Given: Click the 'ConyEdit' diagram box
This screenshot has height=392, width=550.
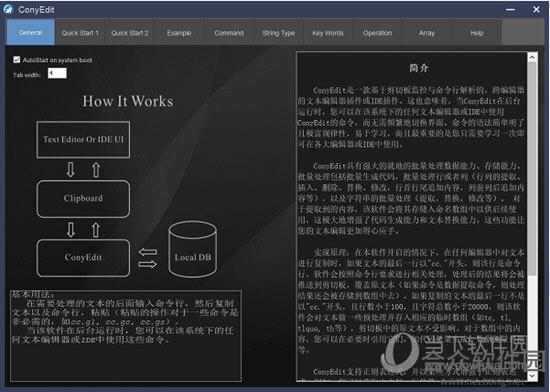Looking at the screenshot, I should click(83, 257).
